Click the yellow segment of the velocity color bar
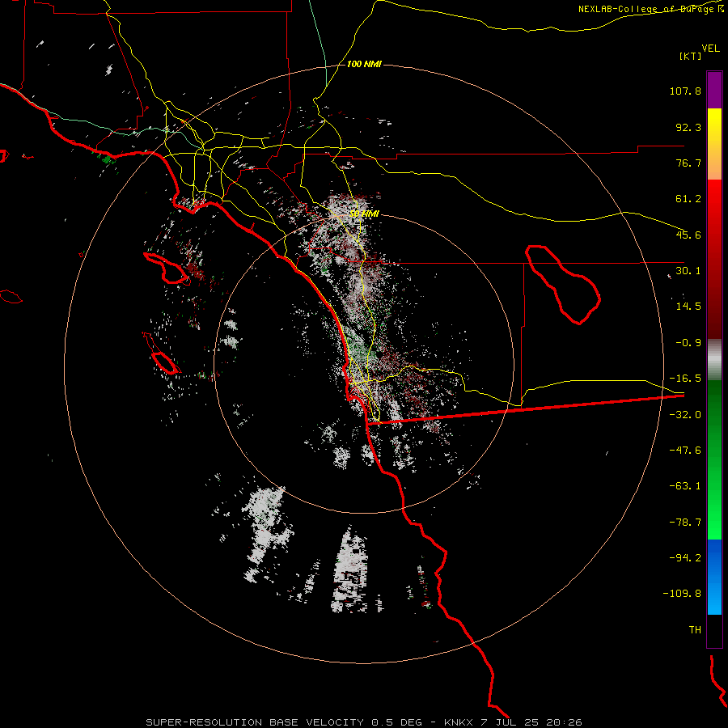 tap(714, 144)
